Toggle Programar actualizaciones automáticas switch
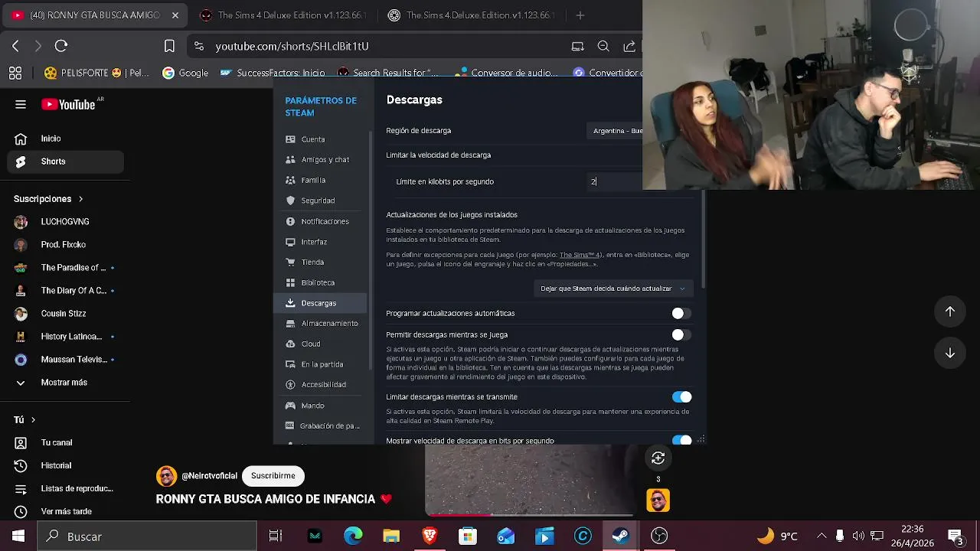This screenshot has width=980, height=551. click(681, 313)
